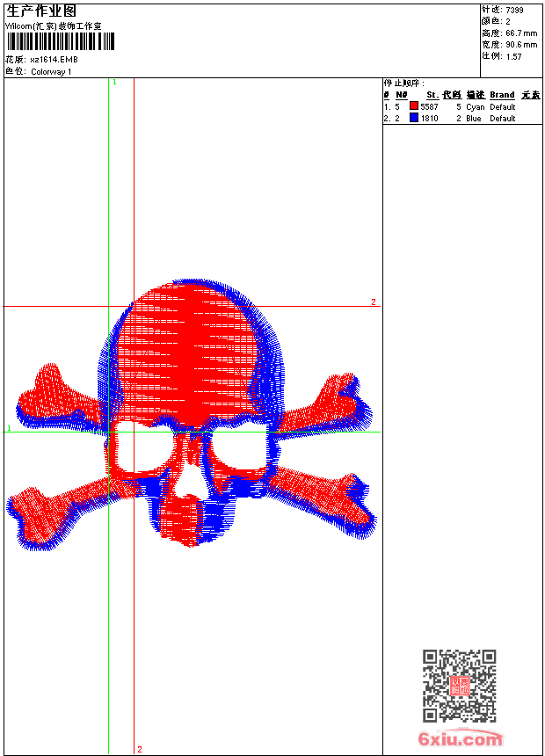Click the skull embroidery design preview
The height and width of the screenshot is (756, 545).
coord(190,413)
